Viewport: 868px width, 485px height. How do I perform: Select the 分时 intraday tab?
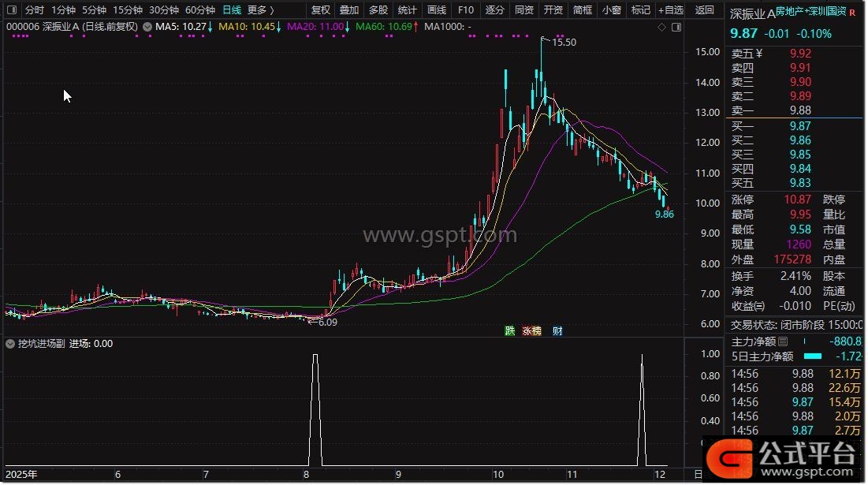(x=35, y=10)
